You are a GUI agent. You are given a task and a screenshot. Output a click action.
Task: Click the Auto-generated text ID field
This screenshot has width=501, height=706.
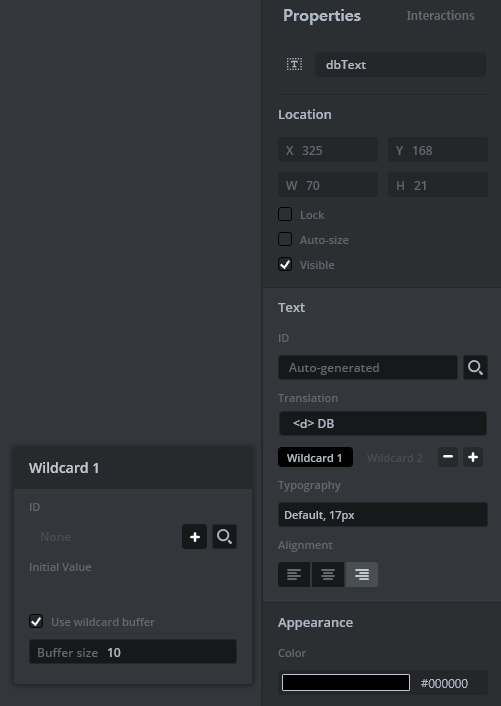(x=368, y=367)
